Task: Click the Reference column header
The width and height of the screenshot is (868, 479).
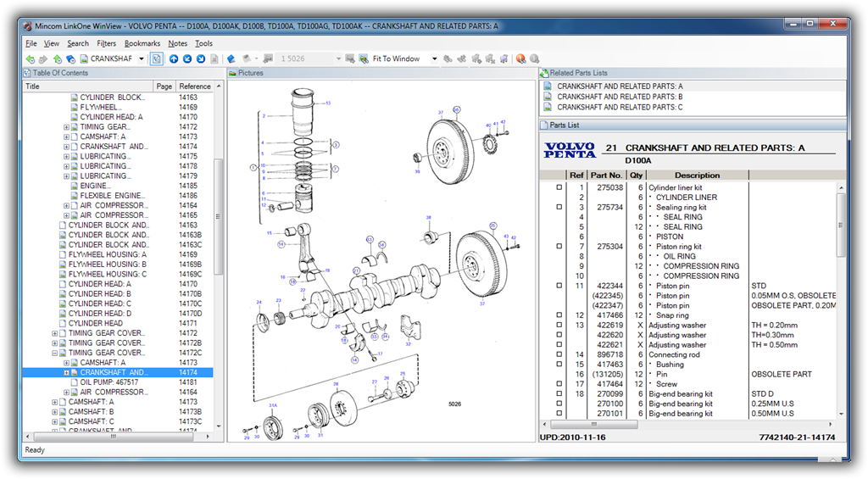Action: (195, 86)
